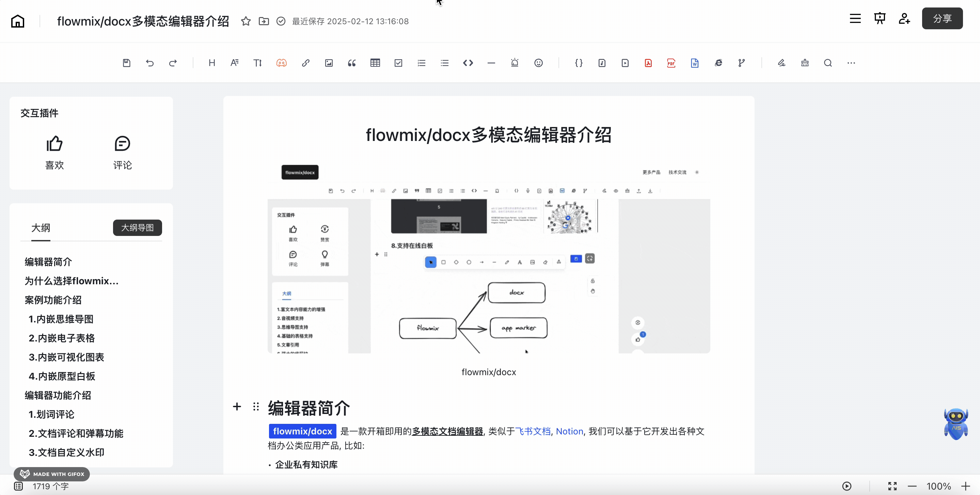Insert a video file
This screenshot has height=495, width=980.
click(x=625, y=63)
